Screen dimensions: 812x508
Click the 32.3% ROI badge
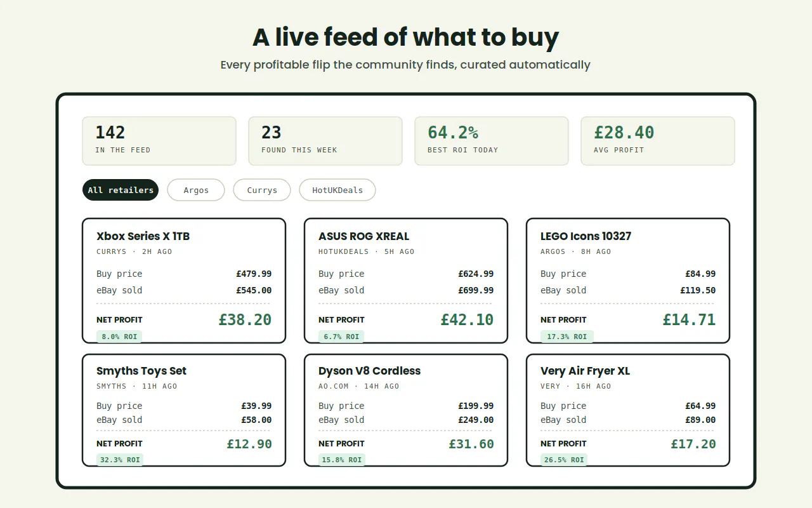point(120,460)
